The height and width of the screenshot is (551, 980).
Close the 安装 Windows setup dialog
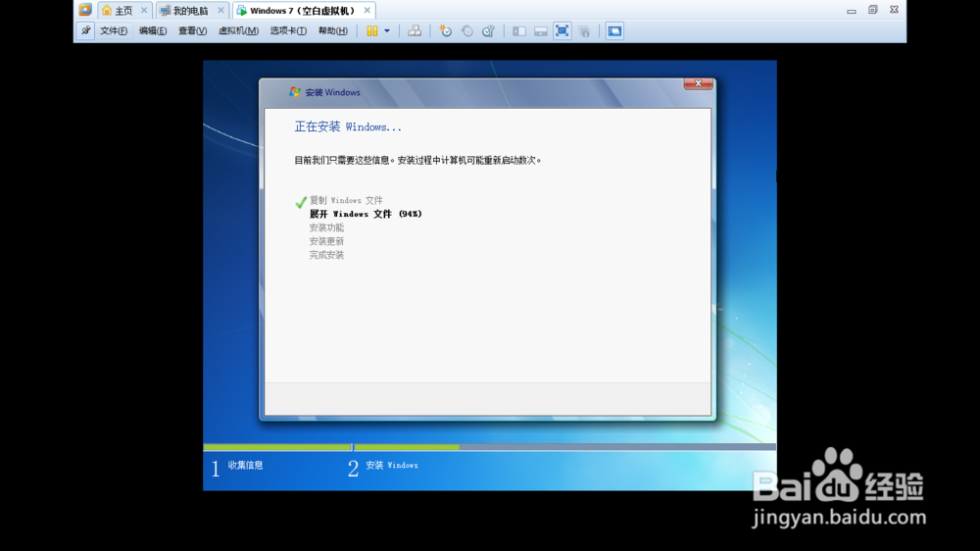point(698,83)
